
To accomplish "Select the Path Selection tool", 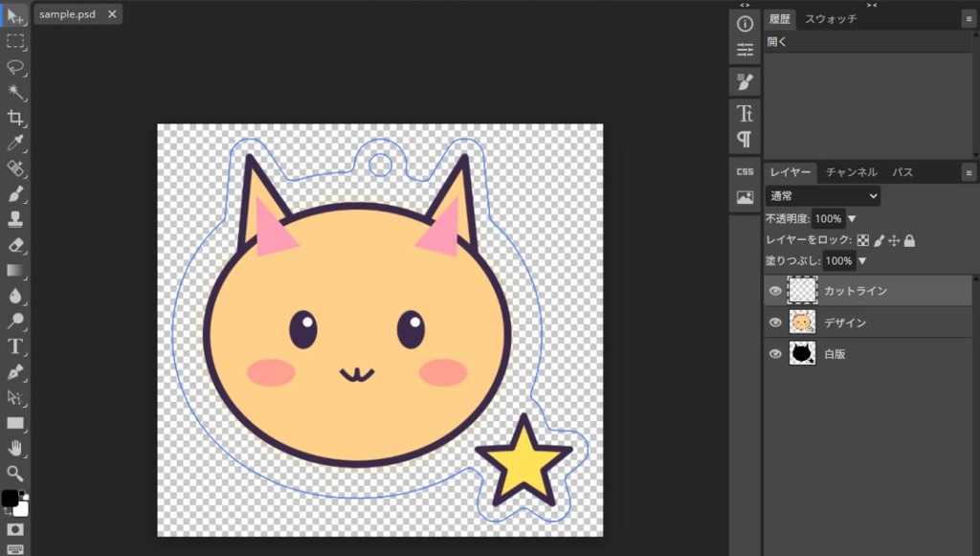I will click(x=15, y=397).
